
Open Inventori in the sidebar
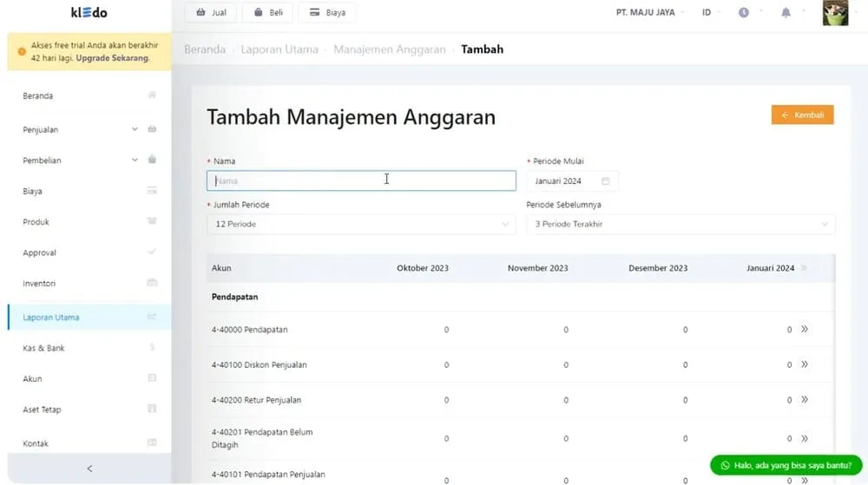[x=89, y=283]
